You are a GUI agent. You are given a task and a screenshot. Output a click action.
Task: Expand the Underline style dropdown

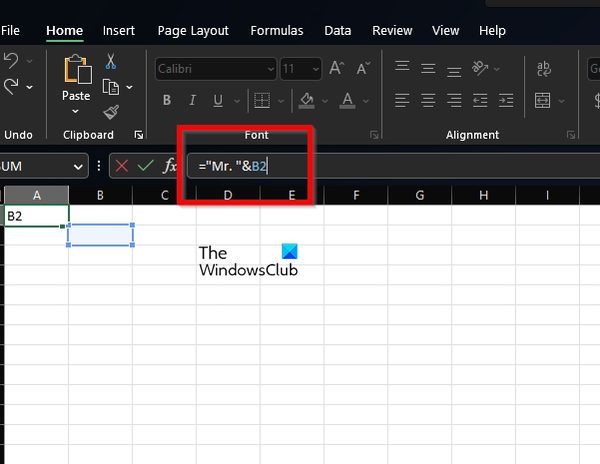[237, 101]
